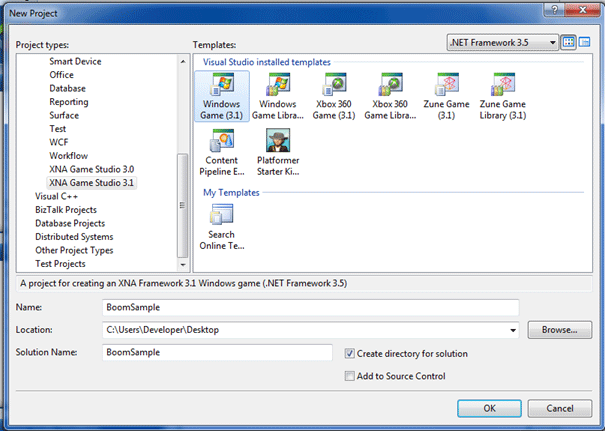Select the Windows Game (3.1) template
The image size is (605, 431).
pos(222,96)
